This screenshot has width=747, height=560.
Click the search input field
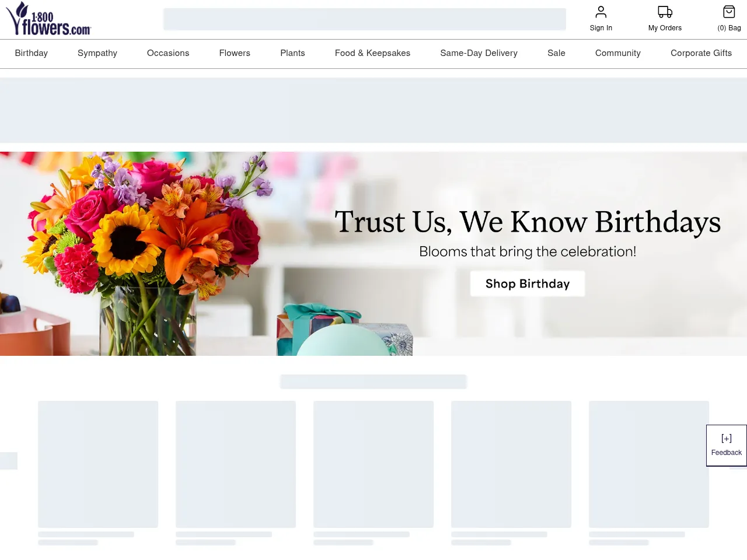[x=364, y=19]
